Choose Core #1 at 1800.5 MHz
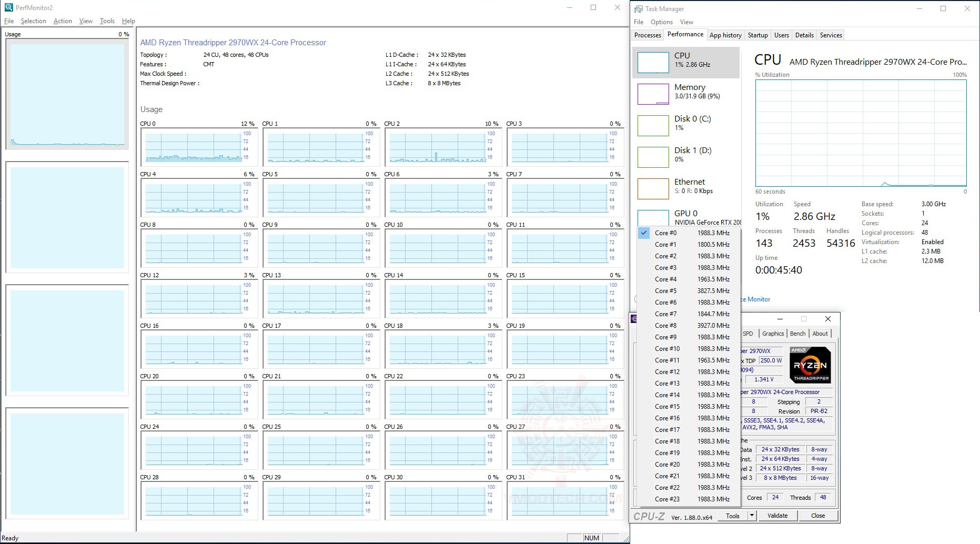This screenshot has width=980, height=544. (x=688, y=245)
